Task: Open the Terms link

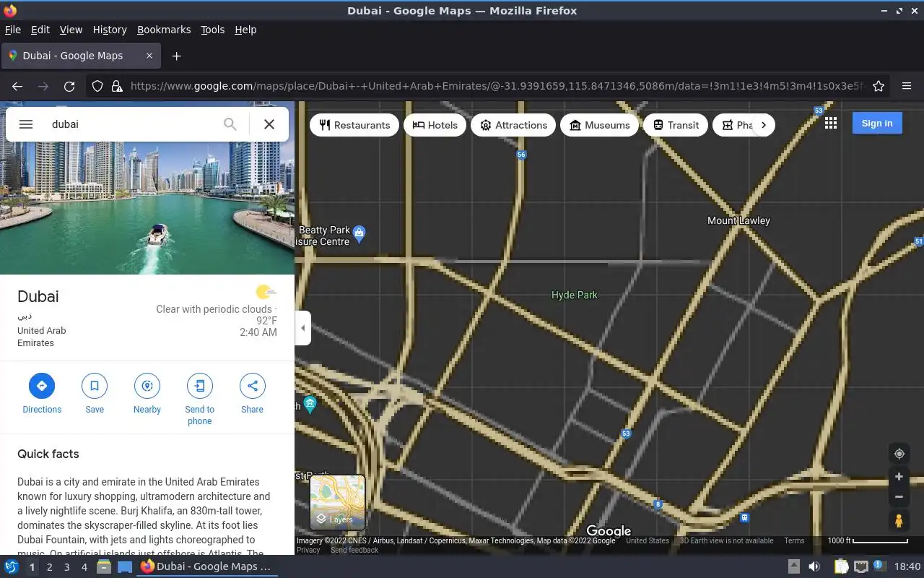Action: click(x=794, y=540)
